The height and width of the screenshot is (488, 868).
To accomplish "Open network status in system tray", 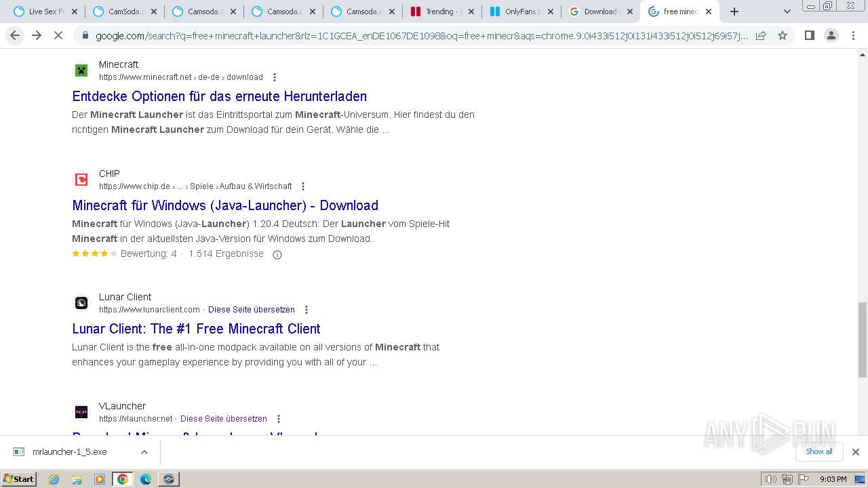I will [787, 479].
